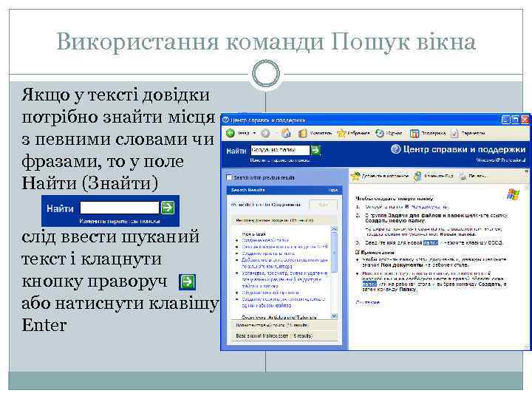Open the Журнал (History) toolbar button

[389, 133]
